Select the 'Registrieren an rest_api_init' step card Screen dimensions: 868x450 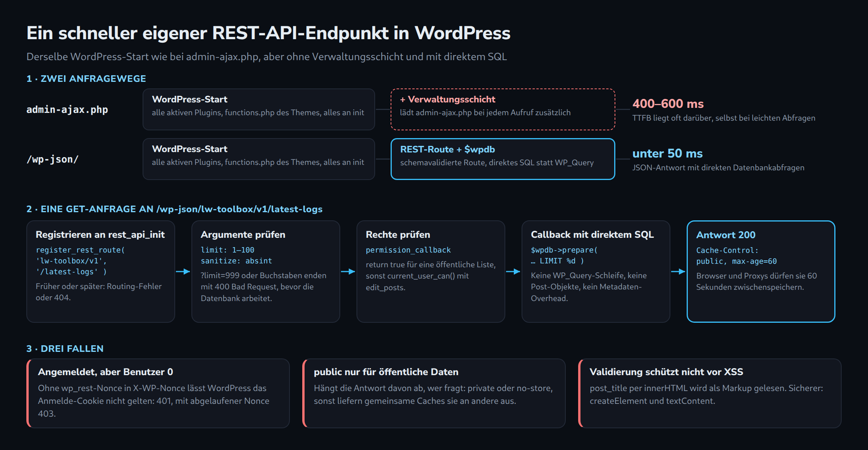pos(101,272)
